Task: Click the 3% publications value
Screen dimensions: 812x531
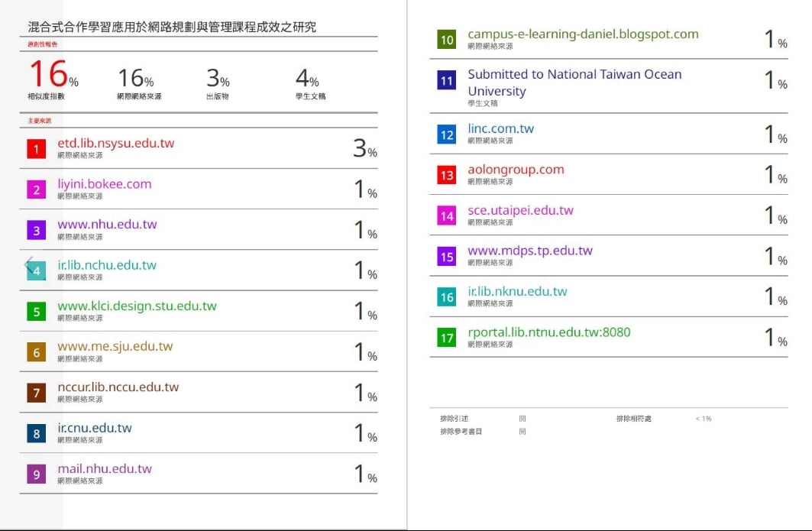Action: pyautogui.click(x=218, y=78)
